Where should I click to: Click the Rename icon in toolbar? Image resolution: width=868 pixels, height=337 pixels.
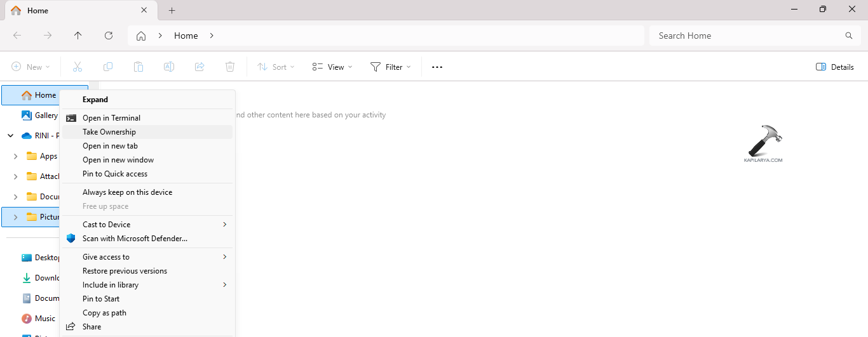(169, 67)
